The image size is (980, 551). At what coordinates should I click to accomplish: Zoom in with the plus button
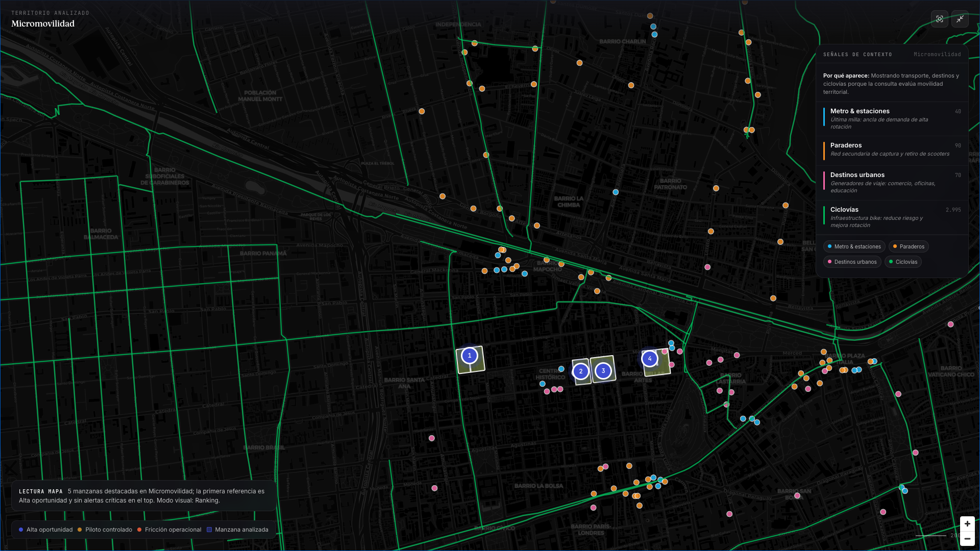[x=967, y=524]
